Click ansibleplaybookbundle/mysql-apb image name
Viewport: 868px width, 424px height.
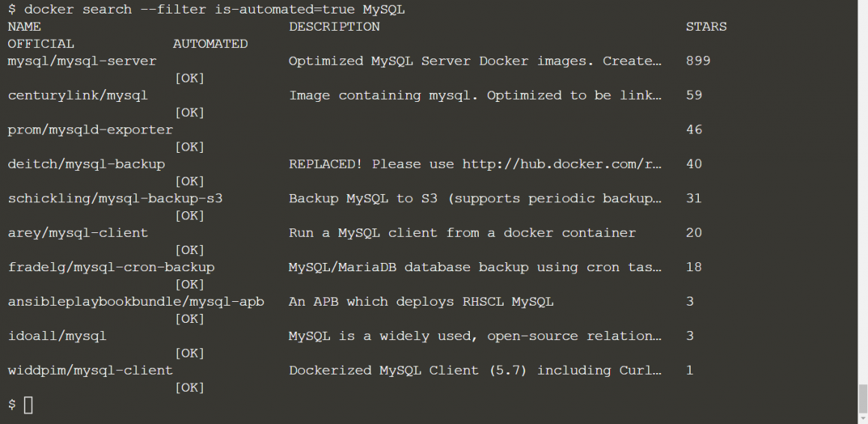click(x=136, y=302)
